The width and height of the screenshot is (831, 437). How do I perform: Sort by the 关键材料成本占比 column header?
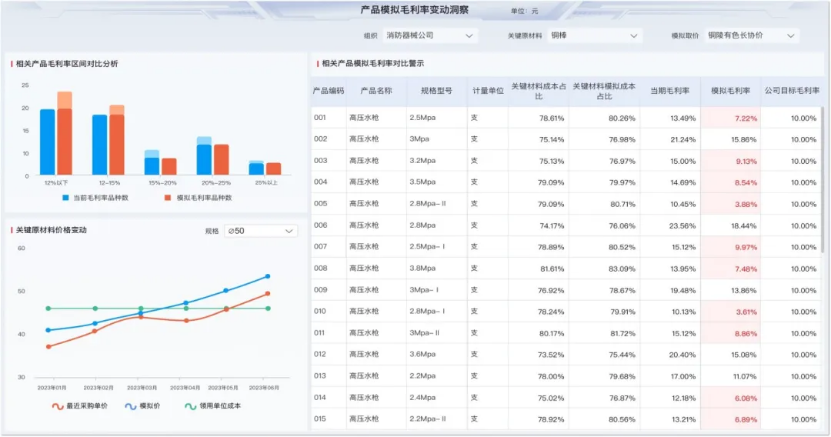click(538, 91)
